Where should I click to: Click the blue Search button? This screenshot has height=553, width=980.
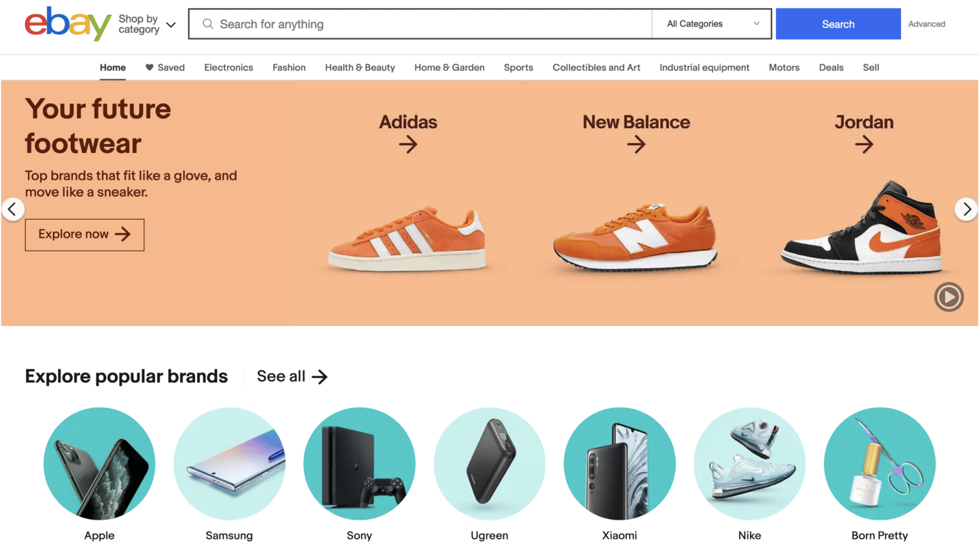[838, 24]
